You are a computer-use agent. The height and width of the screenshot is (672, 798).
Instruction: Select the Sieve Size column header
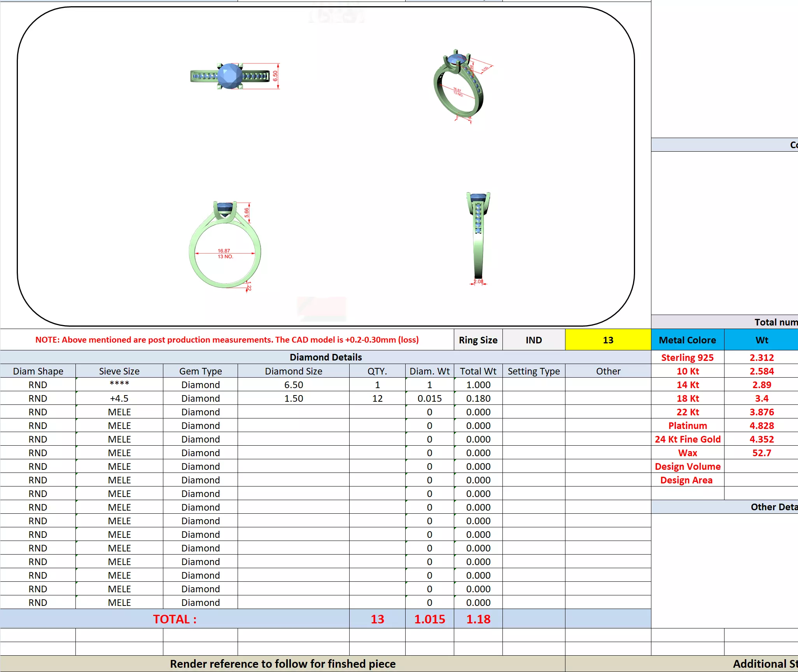pyautogui.click(x=119, y=371)
